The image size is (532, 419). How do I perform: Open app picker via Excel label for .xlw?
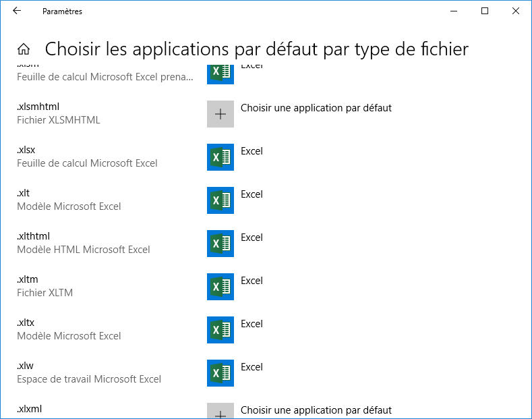(252, 367)
